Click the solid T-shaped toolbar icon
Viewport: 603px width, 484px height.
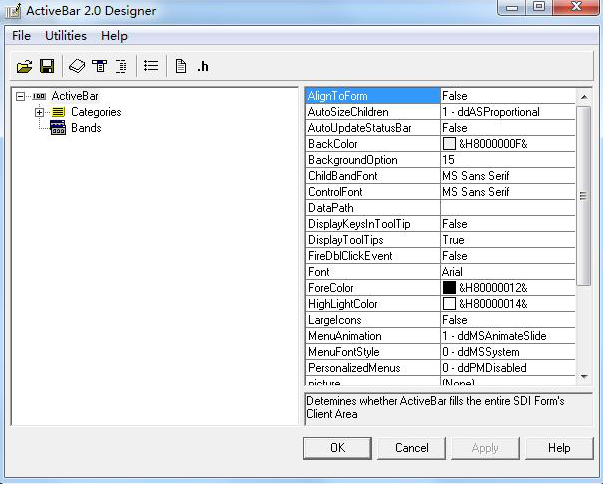click(x=99, y=66)
